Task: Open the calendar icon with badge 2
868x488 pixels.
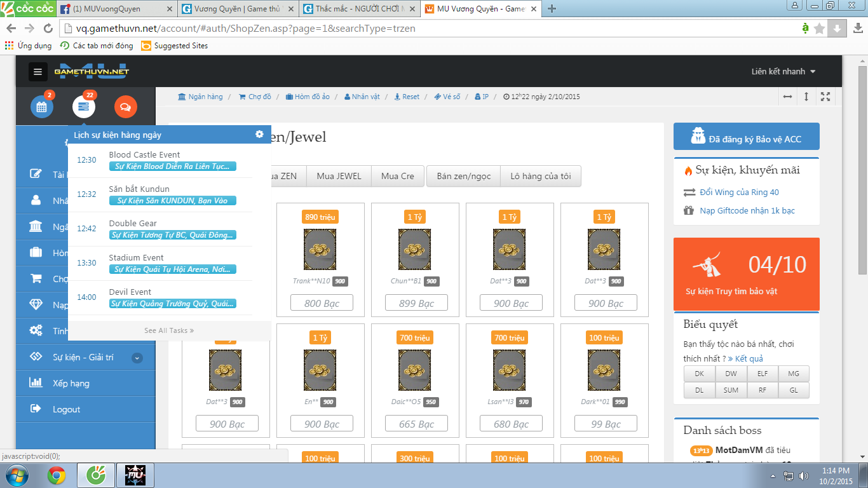Action: [42, 107]
